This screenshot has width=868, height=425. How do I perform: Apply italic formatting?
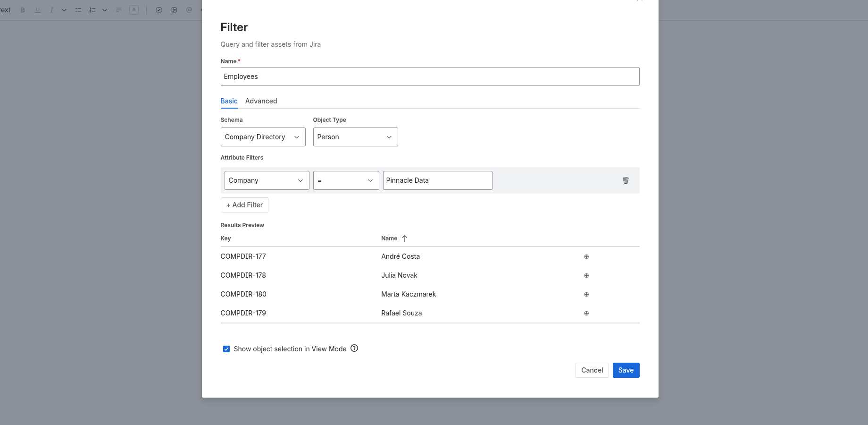(x=51, y=9)
